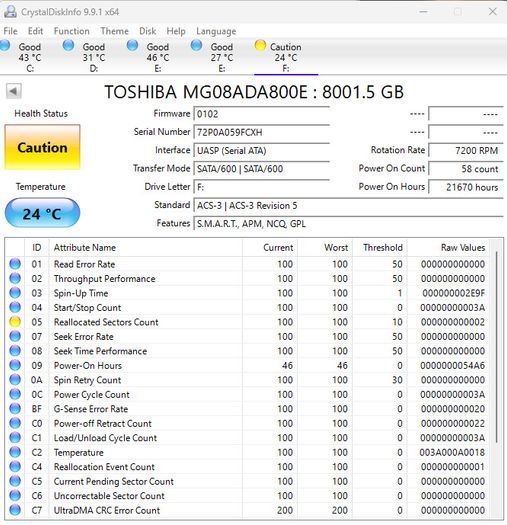Open the Function menu
The height and width of the screenshot is (525, 507).
click(72, 31)
